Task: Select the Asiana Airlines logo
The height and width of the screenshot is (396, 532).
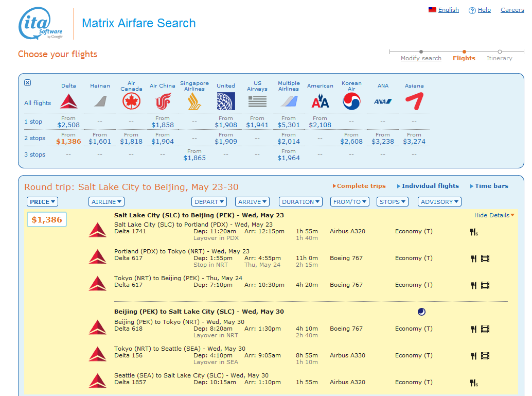Action: (x=414, y=101)
